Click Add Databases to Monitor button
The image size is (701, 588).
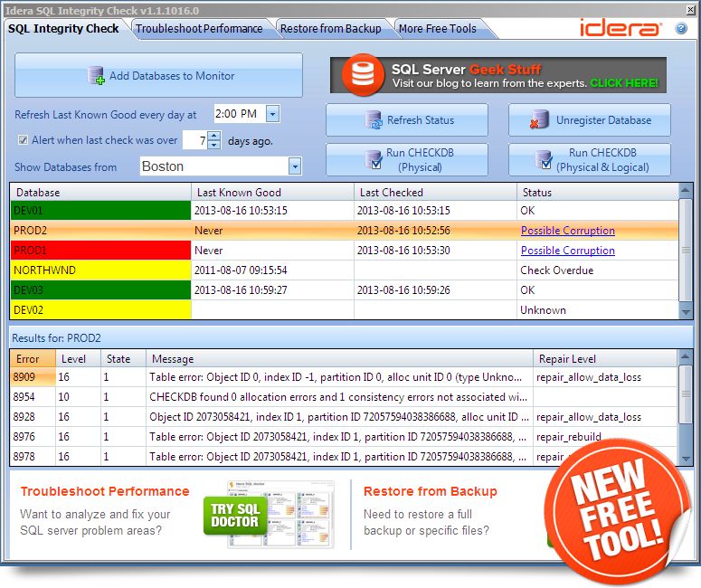[158, 75]
